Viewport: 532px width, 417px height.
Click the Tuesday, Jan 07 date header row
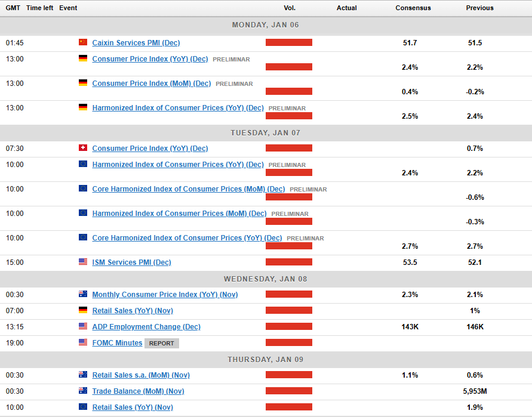pyautogui.click(x=266, y=132)
